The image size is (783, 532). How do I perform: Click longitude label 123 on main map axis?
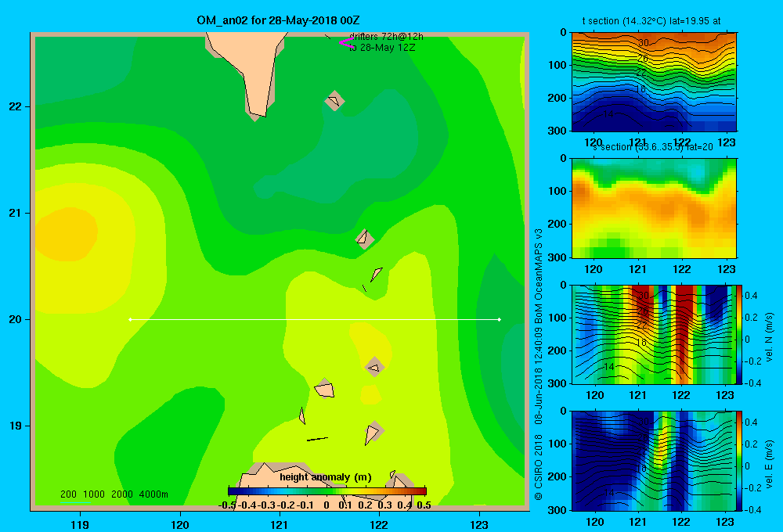(x=479, y=524)
